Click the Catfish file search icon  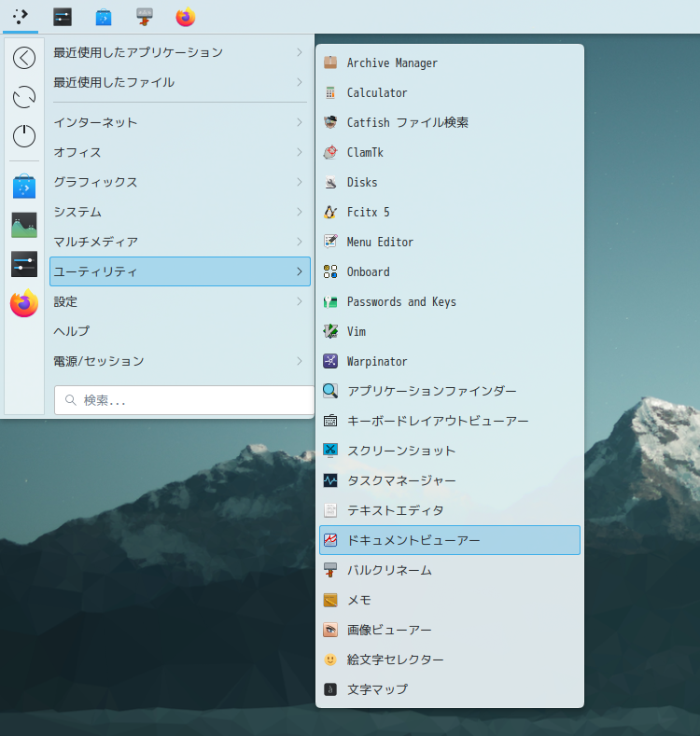[x=330, y=122]
